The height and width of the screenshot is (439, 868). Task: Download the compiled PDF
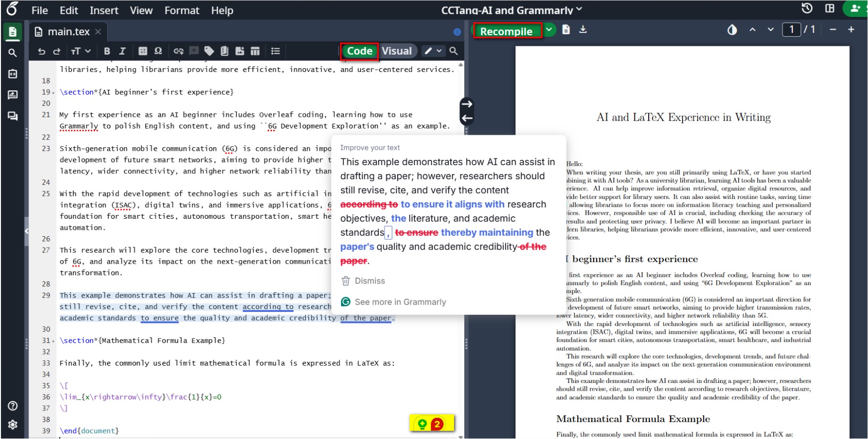point(583,30)
